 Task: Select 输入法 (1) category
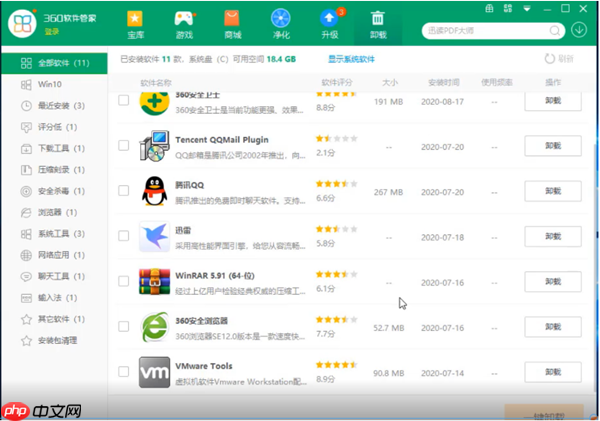(x=54, y=298)
